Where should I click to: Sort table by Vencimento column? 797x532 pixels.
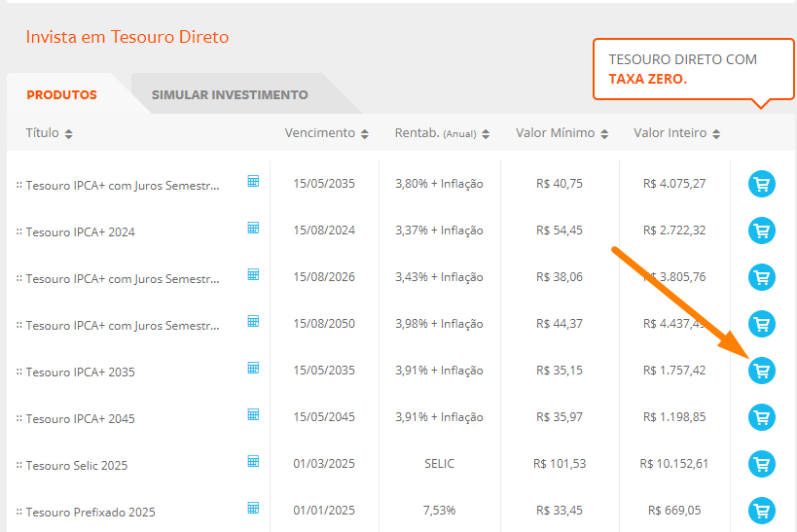pos(326,133)
